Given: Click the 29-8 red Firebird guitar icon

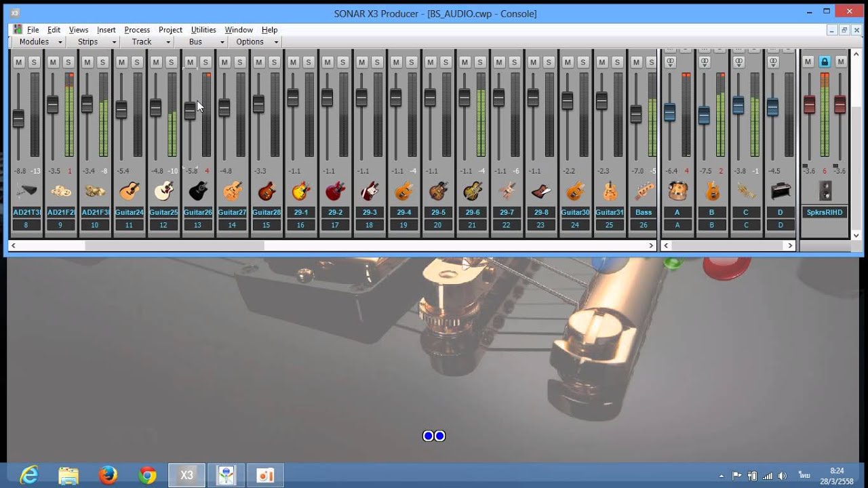Looking at the screenshot, I should click(x=540, y=191).
